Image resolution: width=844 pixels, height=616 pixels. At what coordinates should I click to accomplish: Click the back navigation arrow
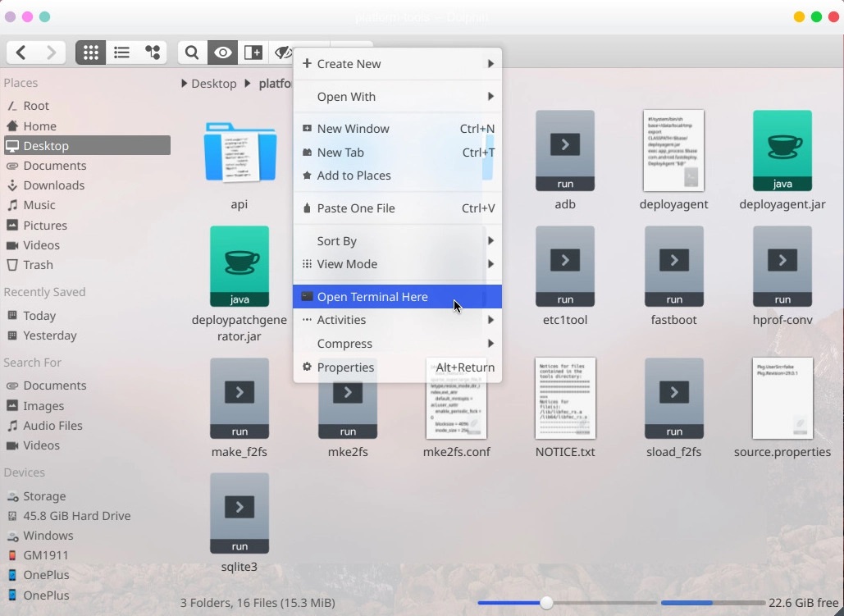tap(21, 52)
